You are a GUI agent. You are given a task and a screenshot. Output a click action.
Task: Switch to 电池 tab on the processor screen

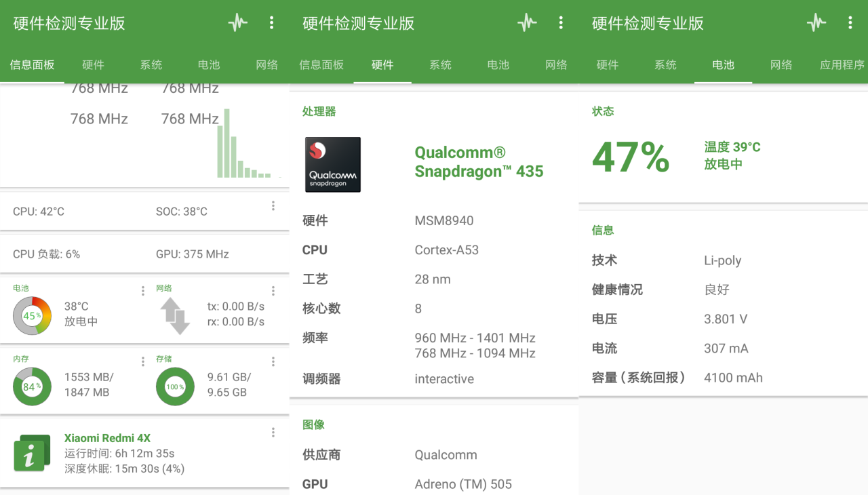pos(498,65)
